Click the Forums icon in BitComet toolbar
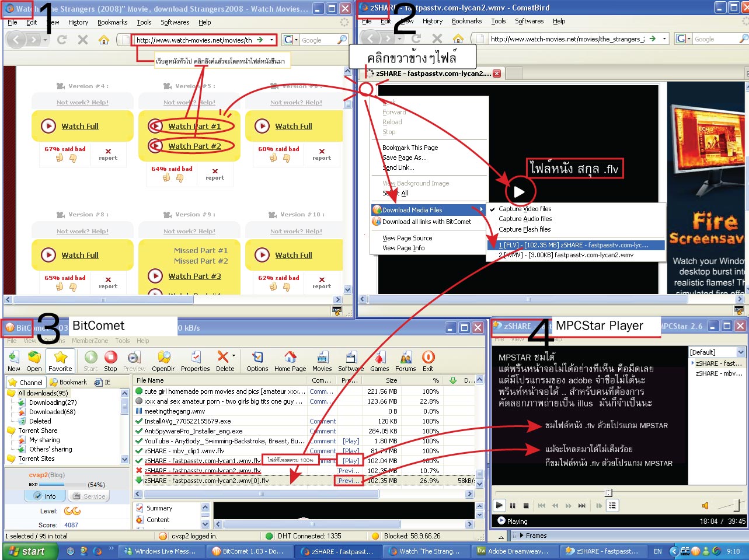The width and height of the screenshot is (749, 560). click(406, 357)
